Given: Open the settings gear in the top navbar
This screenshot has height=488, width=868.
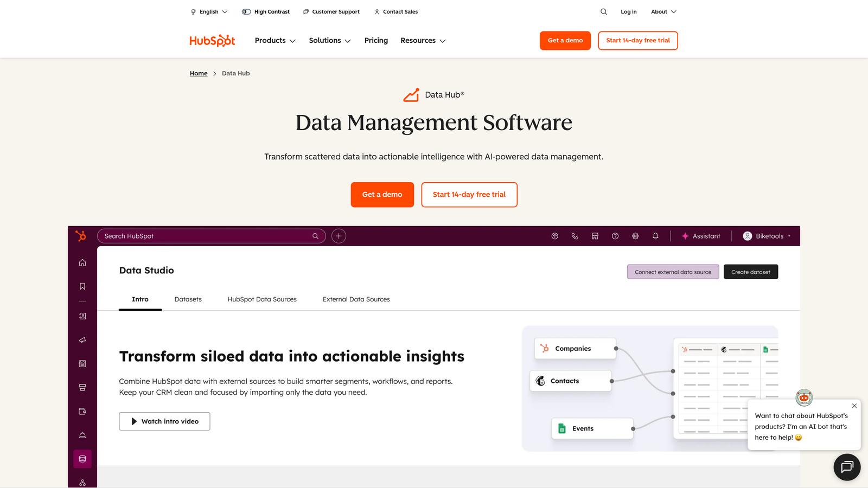Looking at the screenshot, I should [635, 236].
